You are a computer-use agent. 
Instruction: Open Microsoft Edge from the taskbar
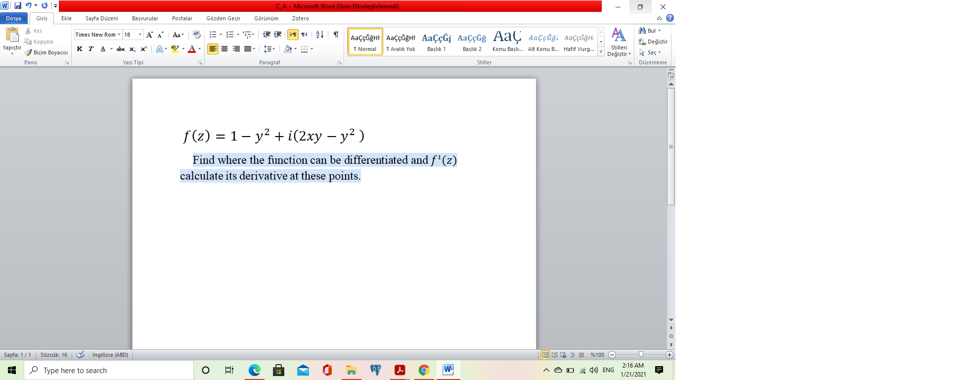pos(255,370)
